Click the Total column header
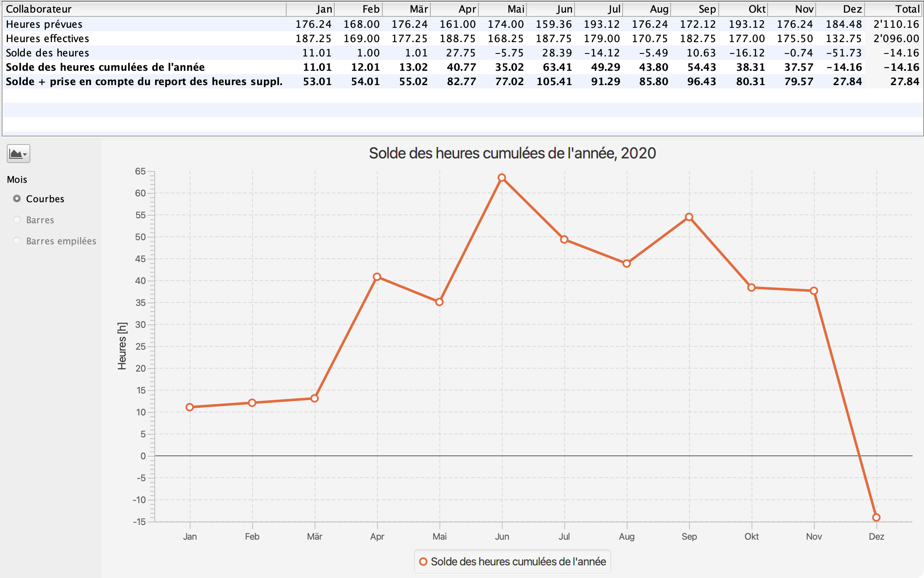 point(894,9)
